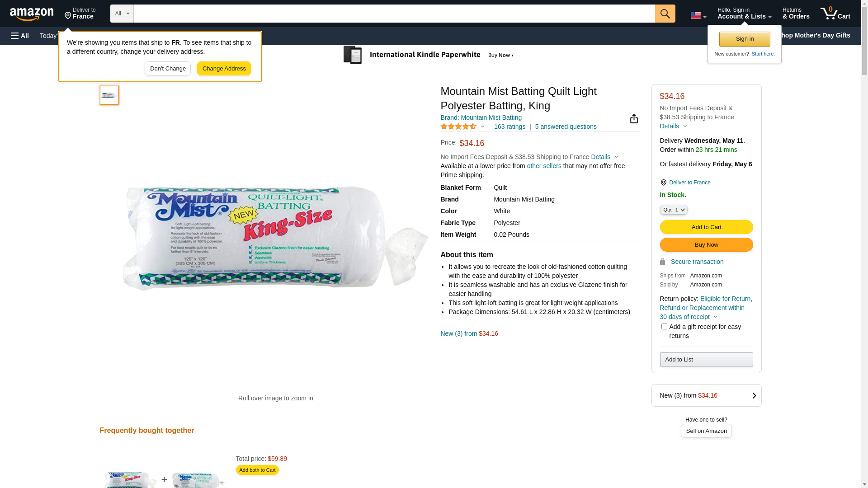Click the search magnifier button
The width and height of the screenshot is (868, 488).
pos(665,14)
